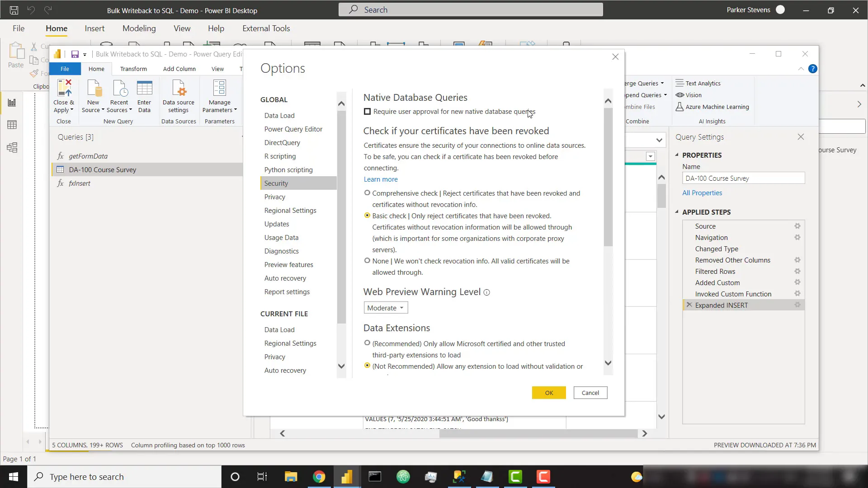Open the Add Column tab
Image resolution: width=868 pixels, height=488 pixels.
coord(179,69)
